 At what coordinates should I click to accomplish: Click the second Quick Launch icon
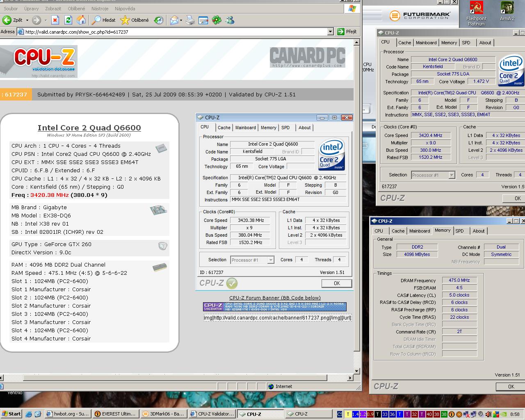38,414
